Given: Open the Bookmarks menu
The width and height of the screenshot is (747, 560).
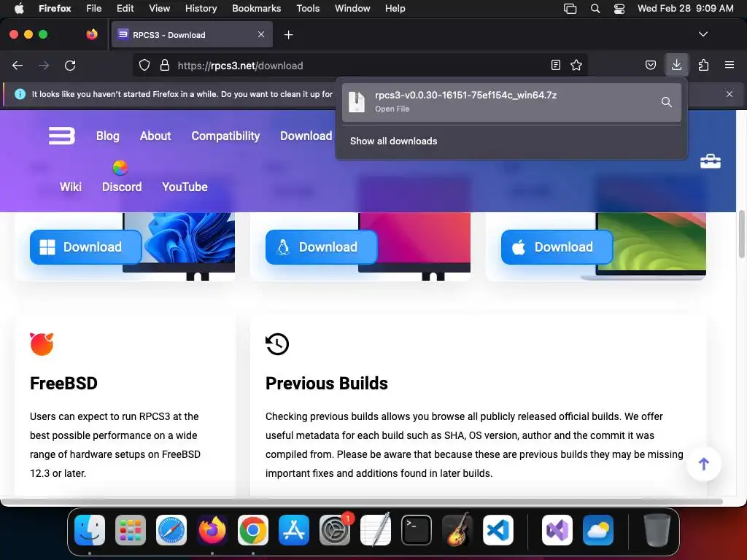Looking at the screenshot, I should click(x=256, y=9).
